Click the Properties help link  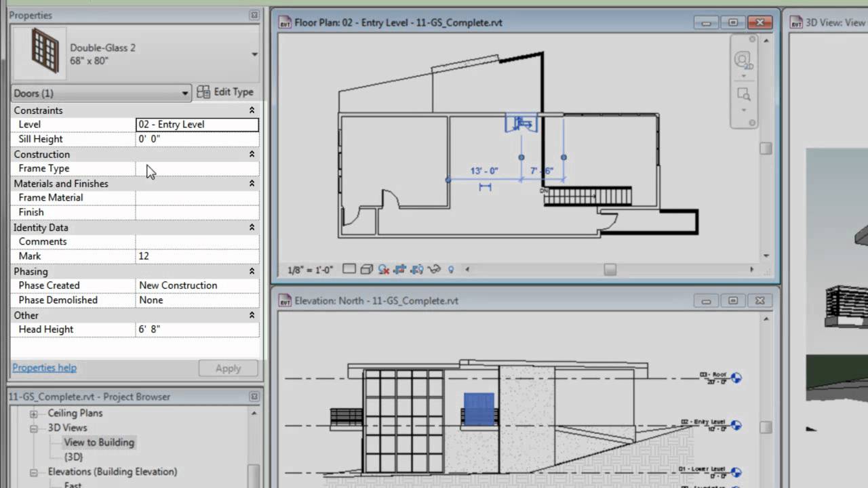tap(44, 367)
